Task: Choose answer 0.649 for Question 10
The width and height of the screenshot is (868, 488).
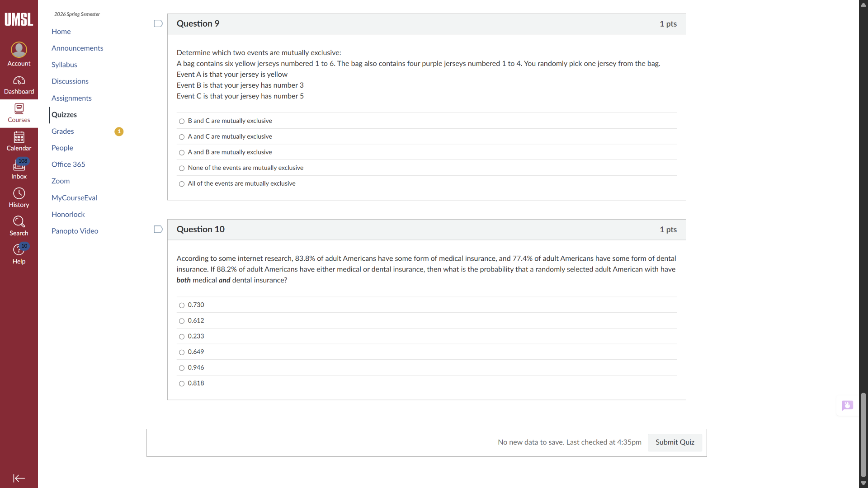Action: pyautogui.click(x=182, y=352)
